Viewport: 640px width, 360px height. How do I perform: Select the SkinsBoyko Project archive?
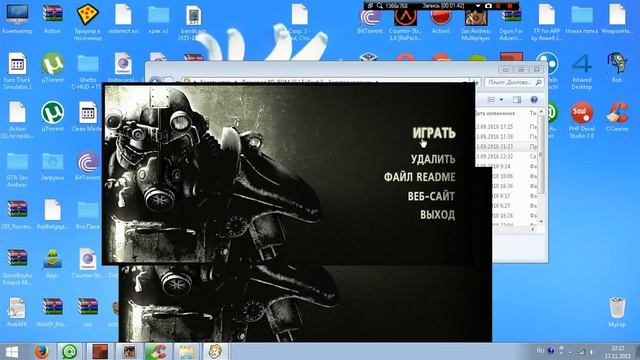pyautogui.click(x=17, y=267)
